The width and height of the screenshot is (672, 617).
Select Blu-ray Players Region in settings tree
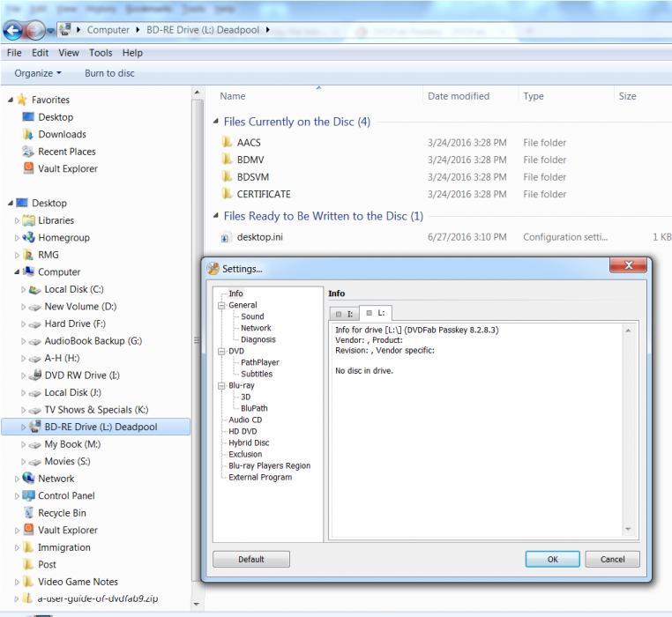(269, 465)
